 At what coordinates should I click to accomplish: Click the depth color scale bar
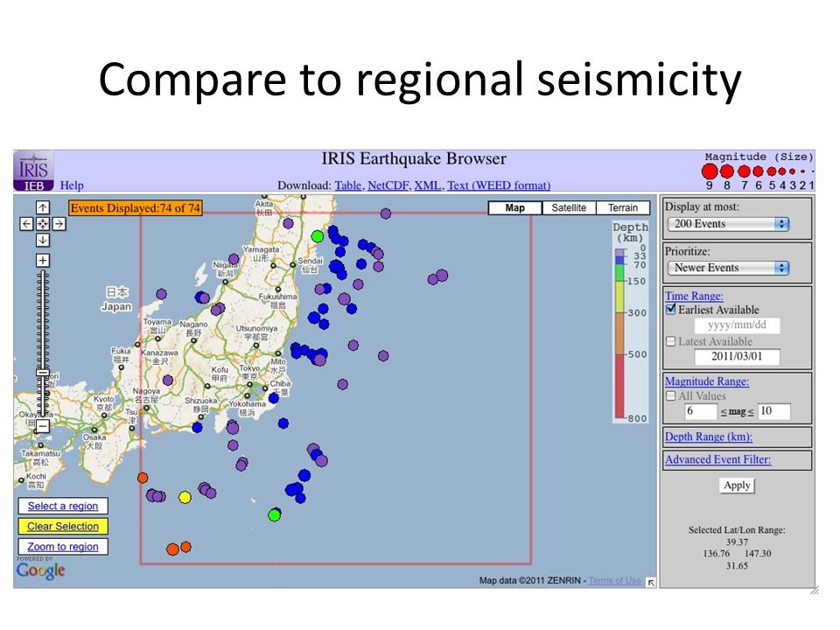coord(619,333)
